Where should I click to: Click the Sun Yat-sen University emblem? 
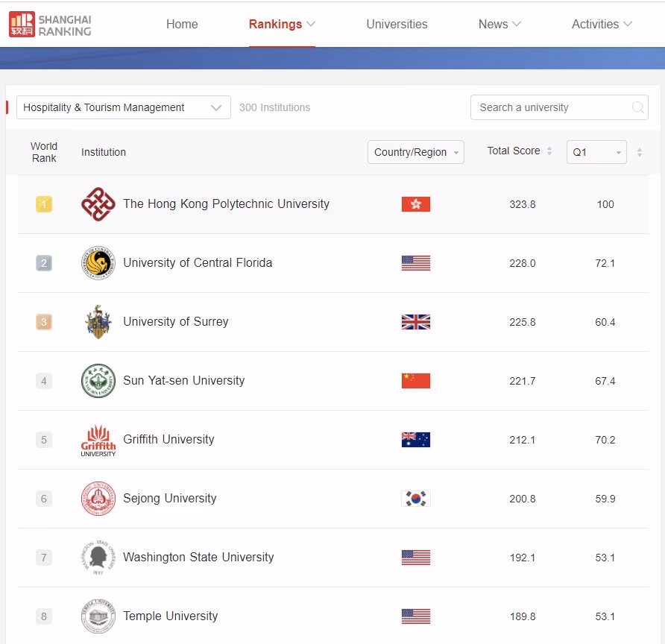coord(98,380)
